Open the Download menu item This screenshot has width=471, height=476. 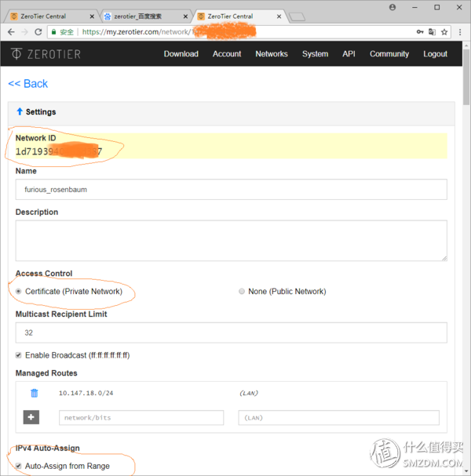click(181, 54)
